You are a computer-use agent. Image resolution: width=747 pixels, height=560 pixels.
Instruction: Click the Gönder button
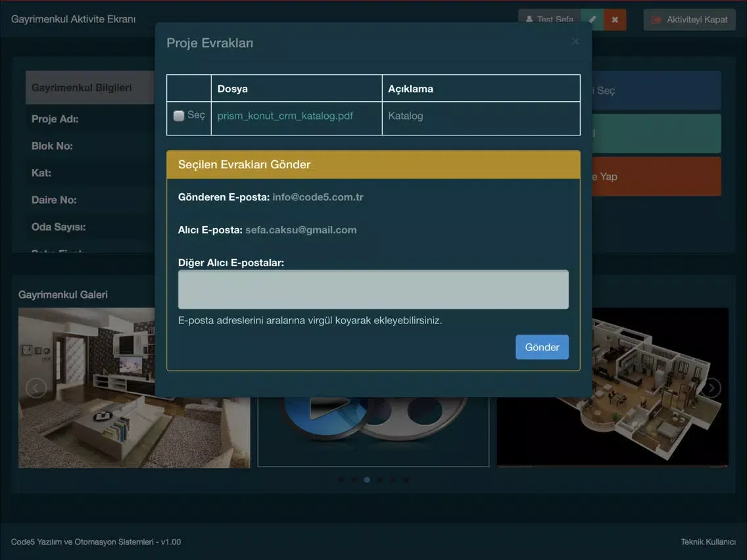pos(542,347)
